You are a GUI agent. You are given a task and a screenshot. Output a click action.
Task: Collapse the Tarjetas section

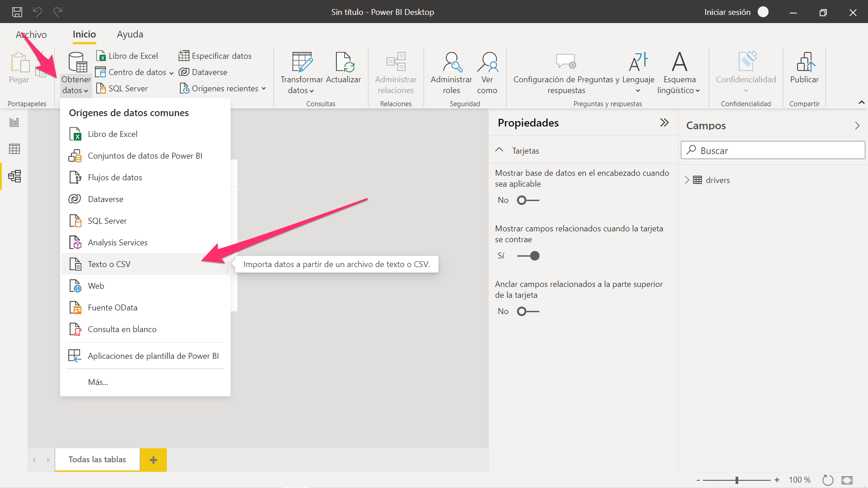499,150
